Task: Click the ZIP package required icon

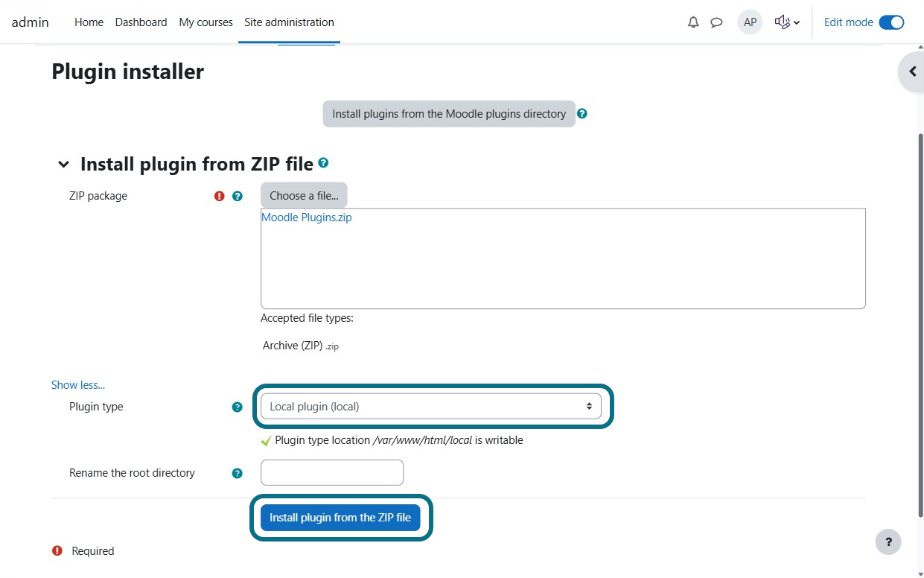Action: (x=219, y=196)
